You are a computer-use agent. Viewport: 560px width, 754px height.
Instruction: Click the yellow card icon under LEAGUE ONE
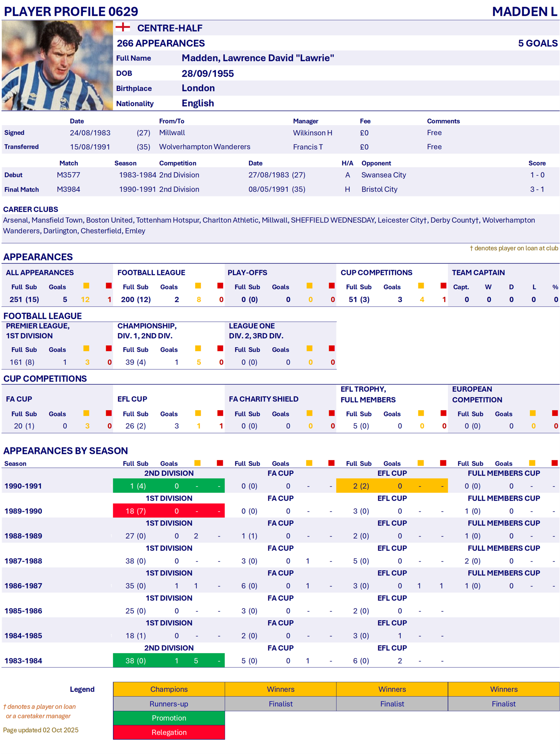[310, 349]
